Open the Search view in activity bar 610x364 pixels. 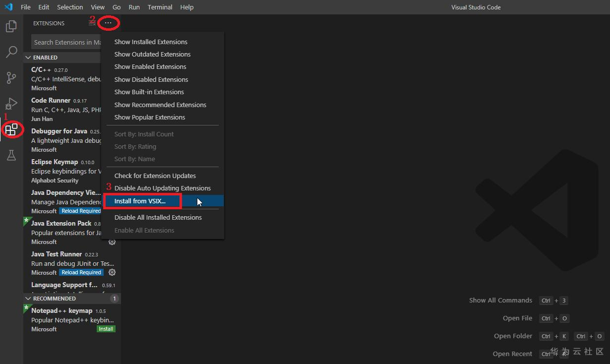11,52
